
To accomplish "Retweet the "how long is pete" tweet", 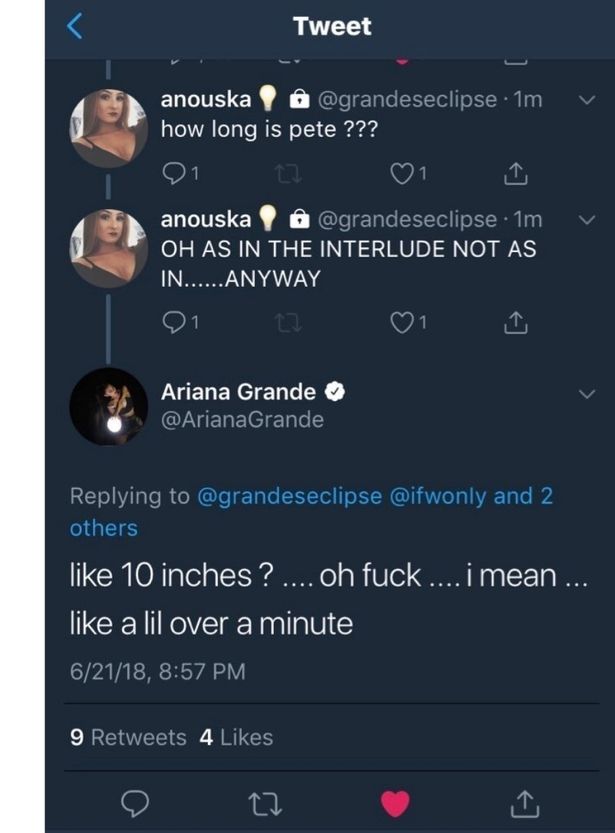I will 286,175.
